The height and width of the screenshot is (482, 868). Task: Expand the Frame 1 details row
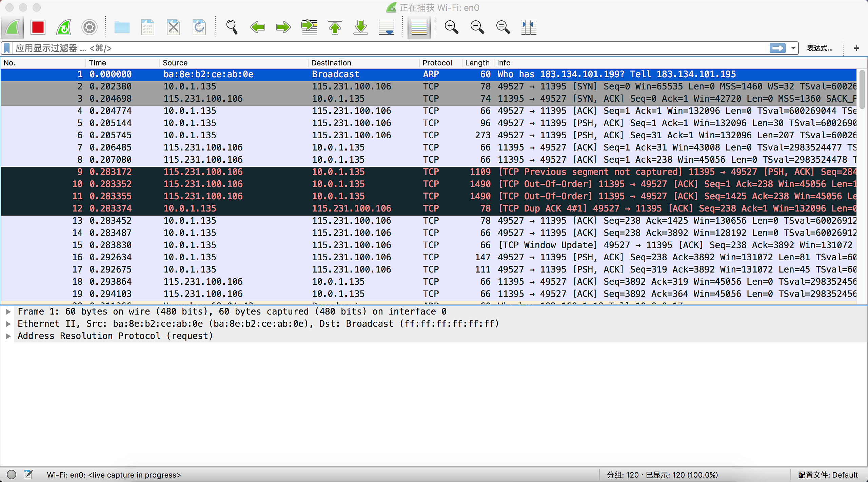8,312
